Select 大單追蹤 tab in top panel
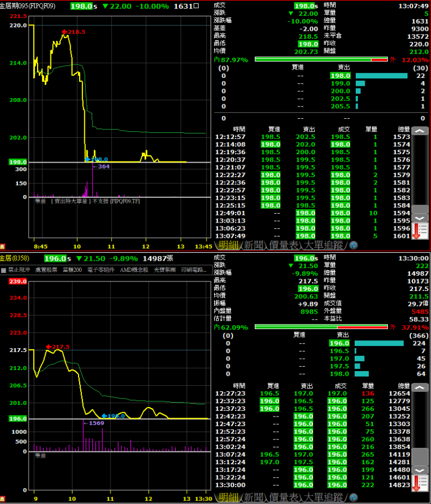The image size is (431, 504). click(x=323, y=246)
